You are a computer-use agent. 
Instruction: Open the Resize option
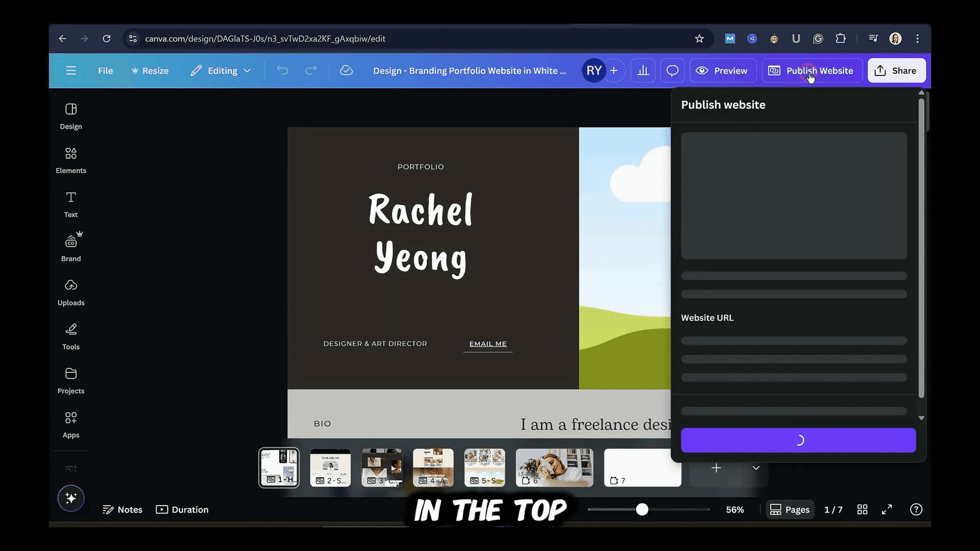point(150,70)
